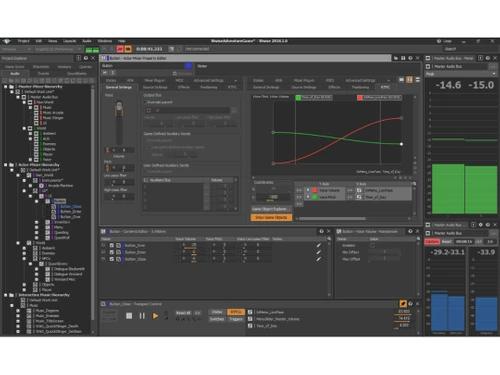500x375 pixels.
Task: Collapse the Master Audio Bus node
Action: click(x=18, y=97)
